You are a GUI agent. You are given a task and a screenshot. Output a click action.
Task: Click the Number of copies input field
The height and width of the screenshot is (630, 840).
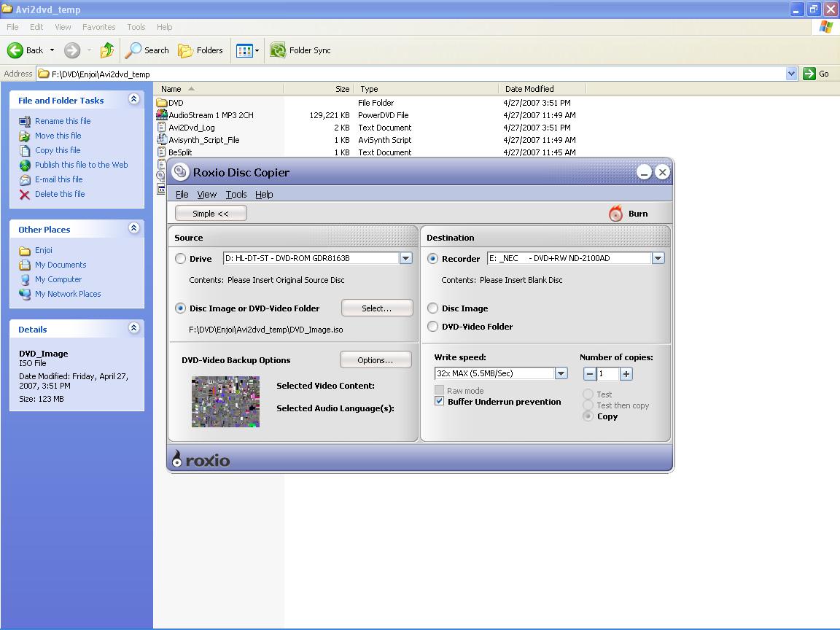[x=608, y=374]
